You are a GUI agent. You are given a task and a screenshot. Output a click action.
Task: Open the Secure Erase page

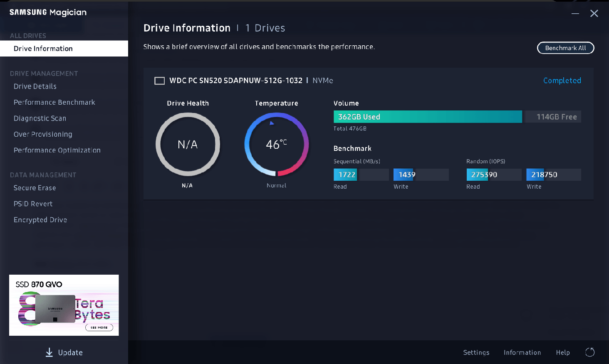click(x=35, y=188)
